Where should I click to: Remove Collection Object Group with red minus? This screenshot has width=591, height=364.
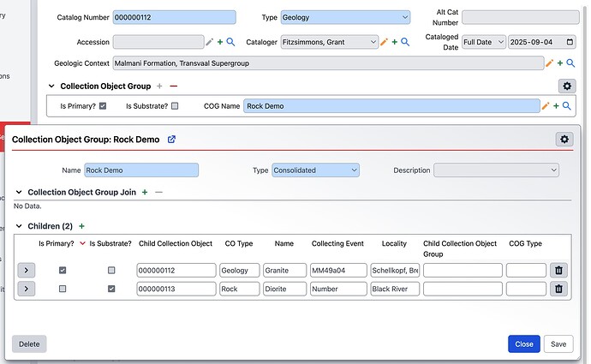[174, 87]
